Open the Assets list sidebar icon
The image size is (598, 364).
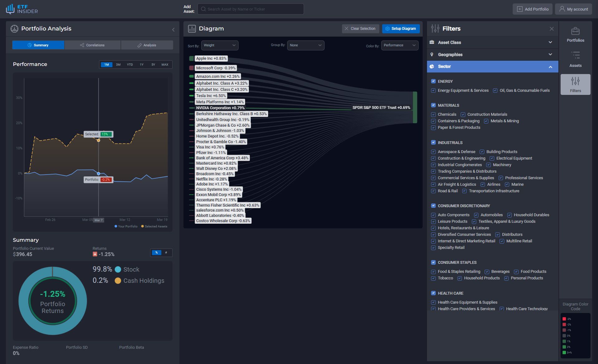click(575, 56)
